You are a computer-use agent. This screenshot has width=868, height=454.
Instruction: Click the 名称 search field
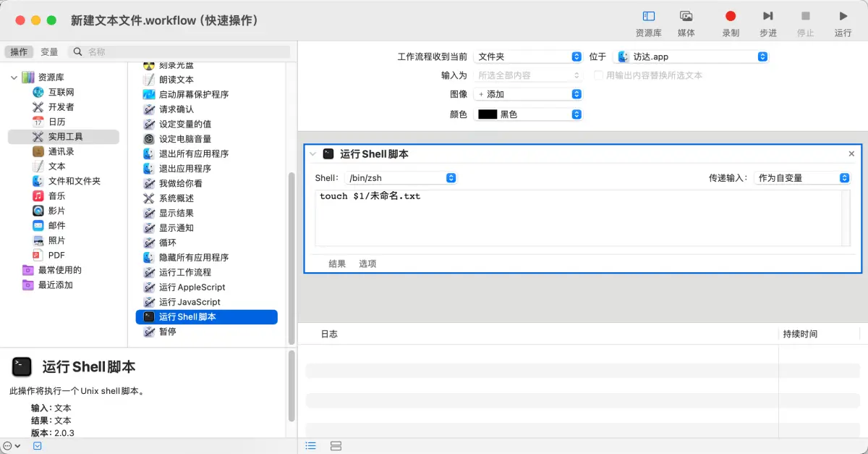[179, 51]
